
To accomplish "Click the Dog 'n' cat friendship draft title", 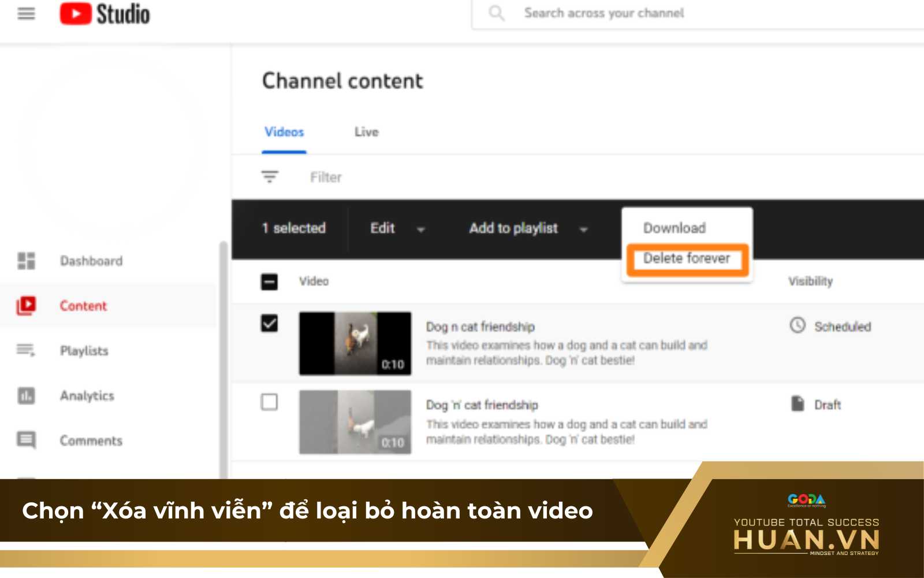I will tap(482, 405).
